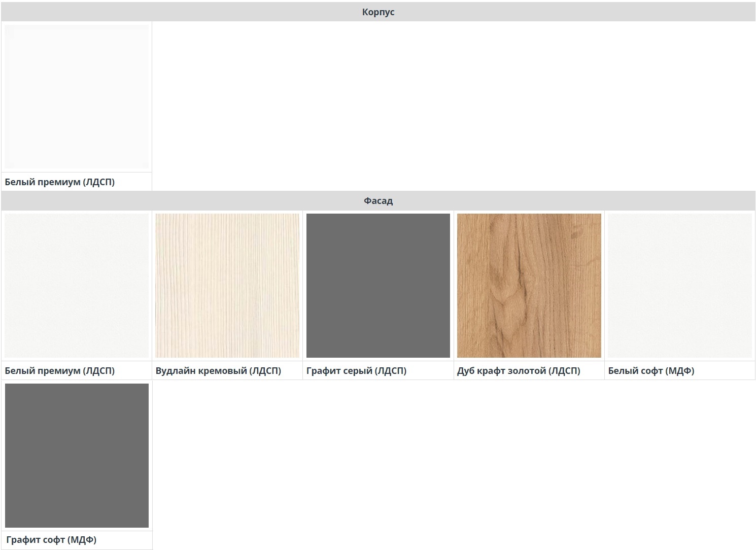This screenshot has height=550, width=756.
Task: Pick the Вудлайн кремовый texture swatch
Action: tap(227, 286)
